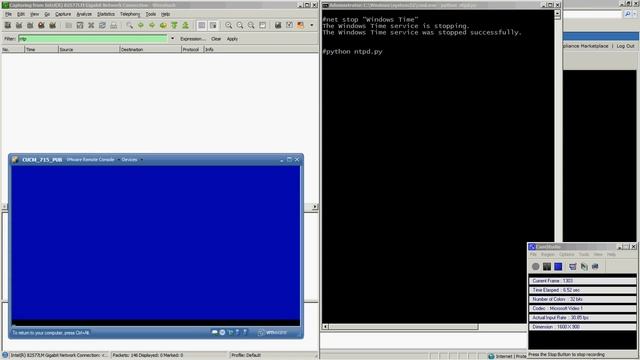This screenshot has width=640, height=360.
Task: Click the Apply filter button
Action: 232,39
